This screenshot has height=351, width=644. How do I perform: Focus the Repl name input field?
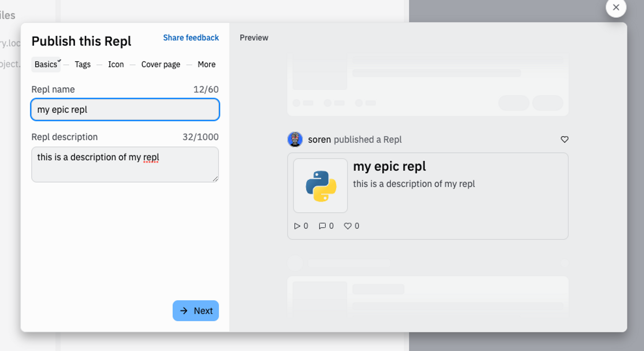[x=125, y=110]
